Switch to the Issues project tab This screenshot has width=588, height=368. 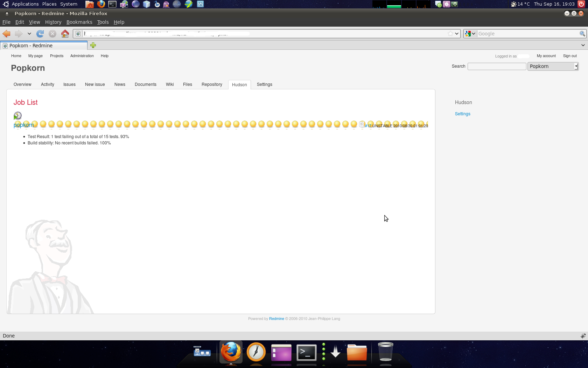[69, 84]
